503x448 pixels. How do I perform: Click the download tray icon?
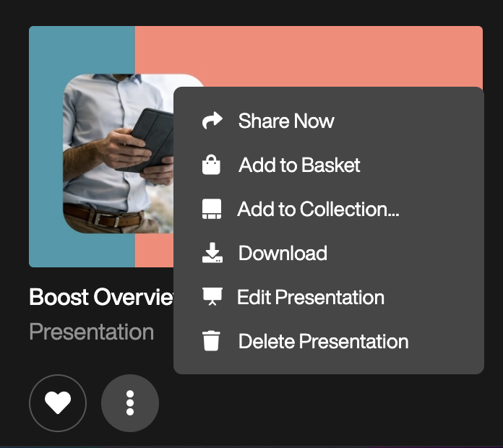pos(211,253)
